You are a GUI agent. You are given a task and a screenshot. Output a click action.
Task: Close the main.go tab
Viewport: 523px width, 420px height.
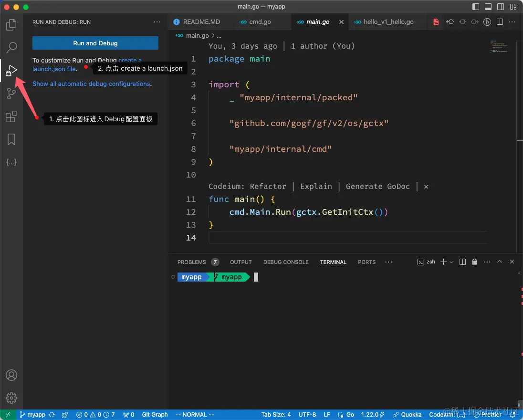[341, 22]
